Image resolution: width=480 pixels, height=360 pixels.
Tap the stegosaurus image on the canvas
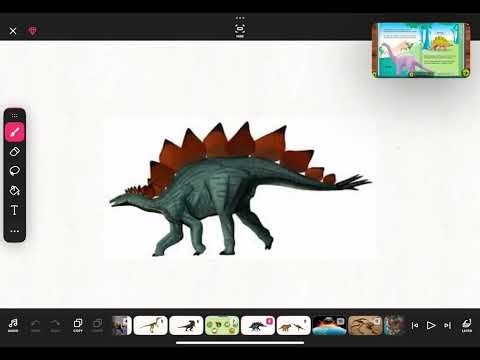tap(240, 189)
